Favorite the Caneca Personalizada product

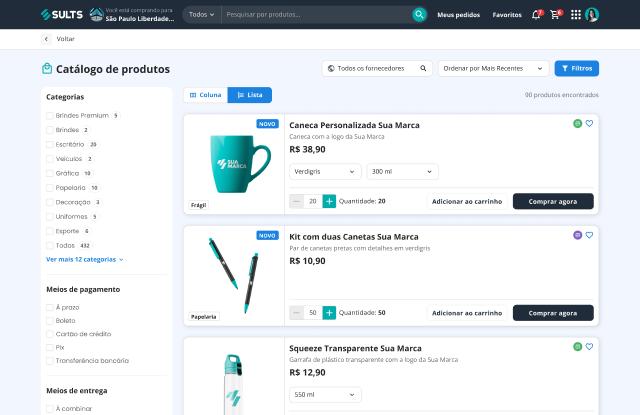589,123
